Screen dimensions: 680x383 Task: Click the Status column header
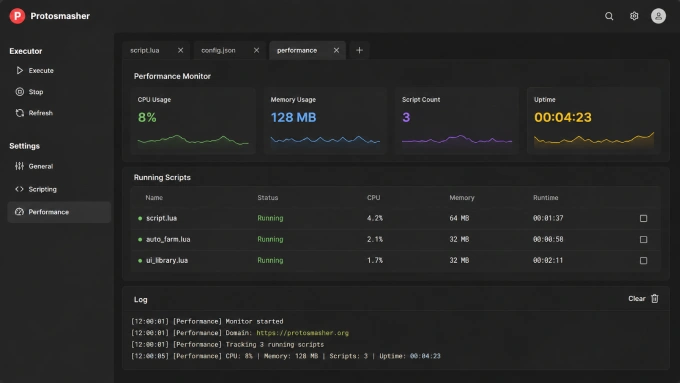coord(268,197)
